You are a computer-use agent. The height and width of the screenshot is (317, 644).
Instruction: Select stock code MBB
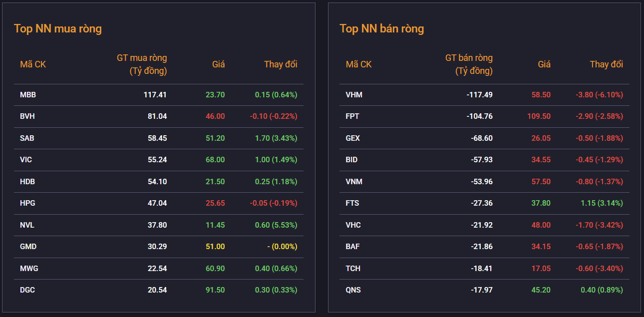coord(28,94)
